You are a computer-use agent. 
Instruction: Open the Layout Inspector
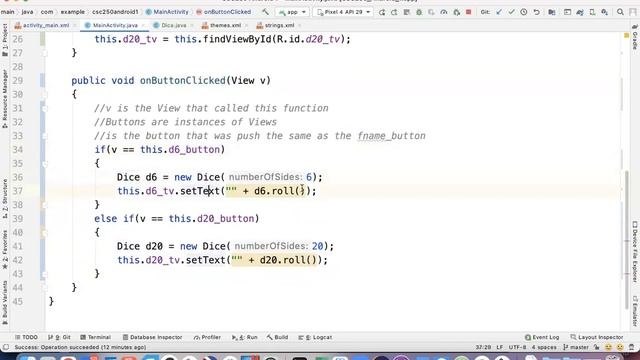597,337
